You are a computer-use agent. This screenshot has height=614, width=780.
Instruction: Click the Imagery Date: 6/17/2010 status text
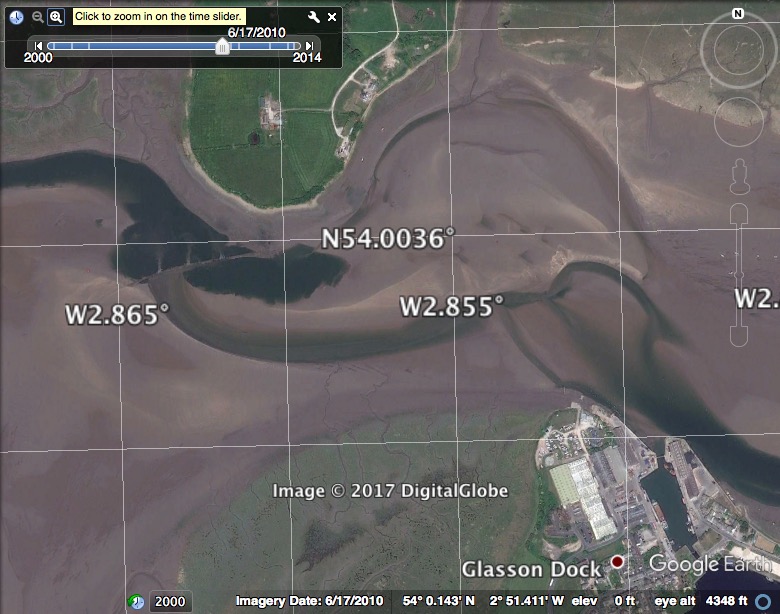pos(309,601)
